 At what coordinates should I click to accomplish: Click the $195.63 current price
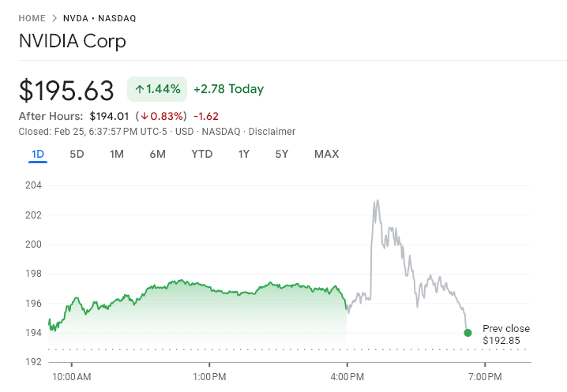pos(67,91)
